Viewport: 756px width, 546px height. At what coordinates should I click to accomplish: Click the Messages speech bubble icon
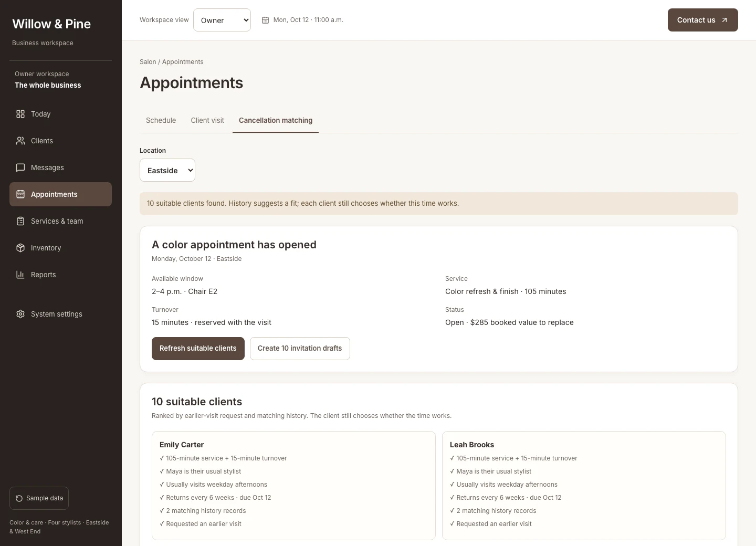click(20, 167)
